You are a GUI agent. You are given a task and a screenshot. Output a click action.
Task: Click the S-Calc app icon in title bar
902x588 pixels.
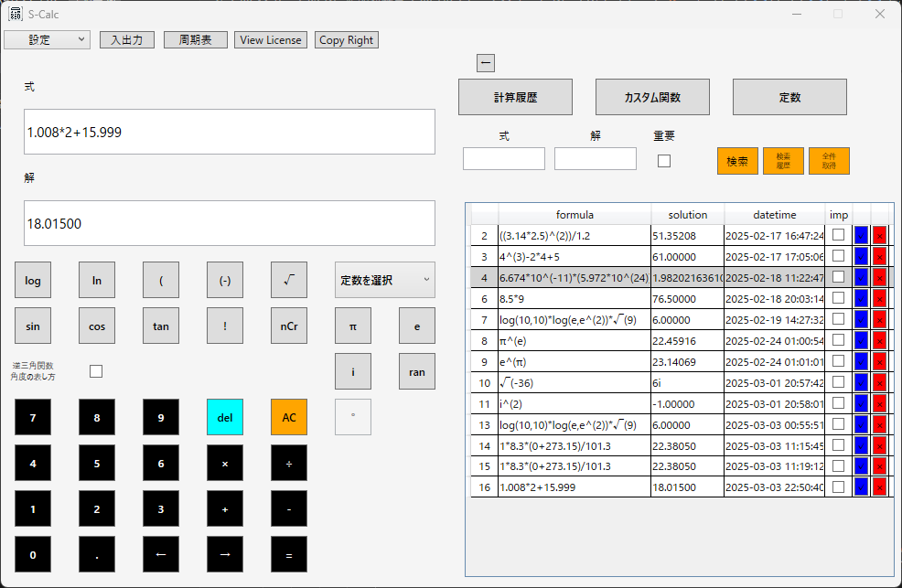pyautogui.click(x=16, y=14)
